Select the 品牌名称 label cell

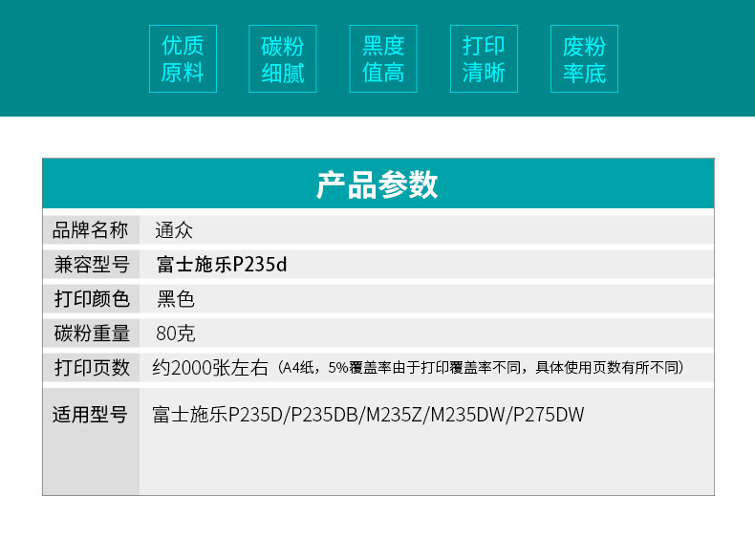(x=91, y=229)
